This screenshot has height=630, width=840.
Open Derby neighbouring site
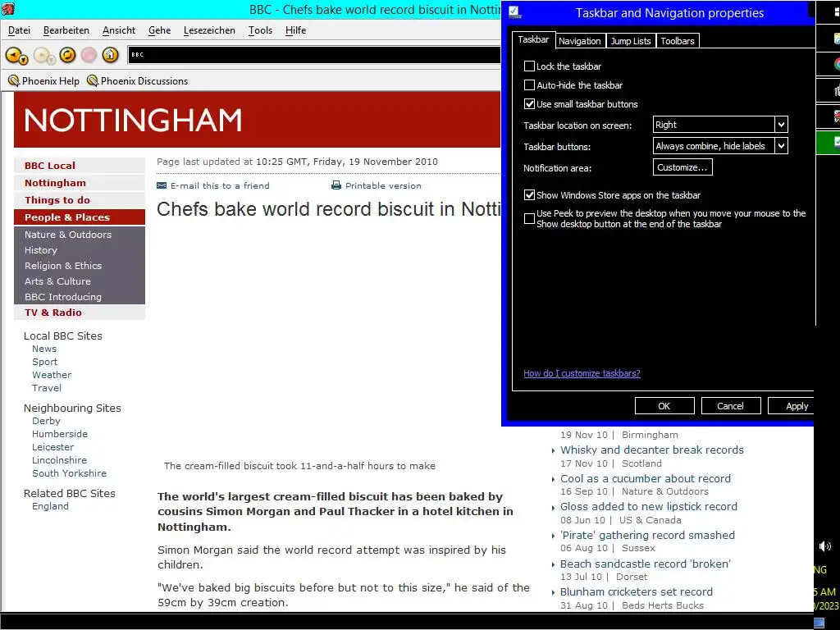pos(46,421)
